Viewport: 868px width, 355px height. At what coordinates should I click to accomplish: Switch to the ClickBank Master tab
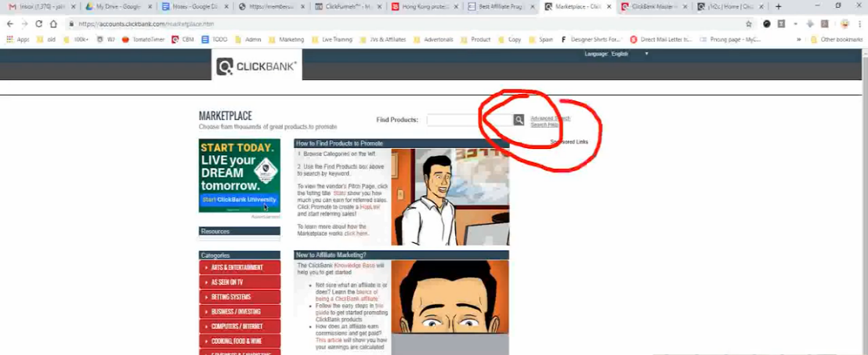(x=653, y=7)
